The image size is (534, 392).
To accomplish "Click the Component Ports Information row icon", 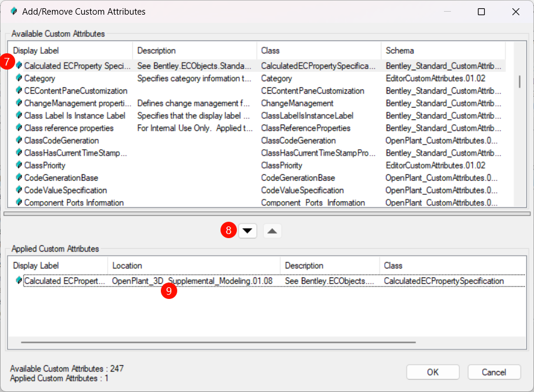I will click(19, 202).
